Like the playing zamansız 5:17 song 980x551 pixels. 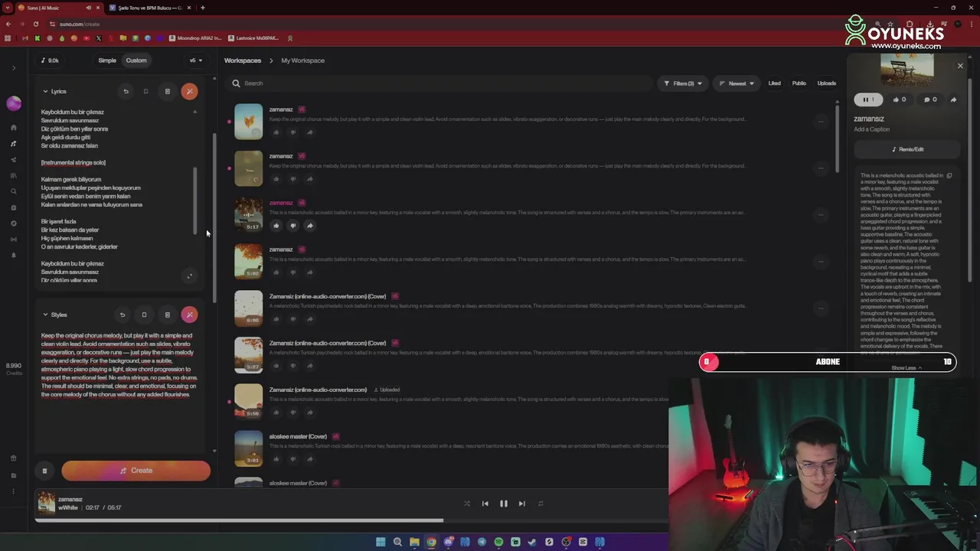pyautogui.click(x=276, y=226)
